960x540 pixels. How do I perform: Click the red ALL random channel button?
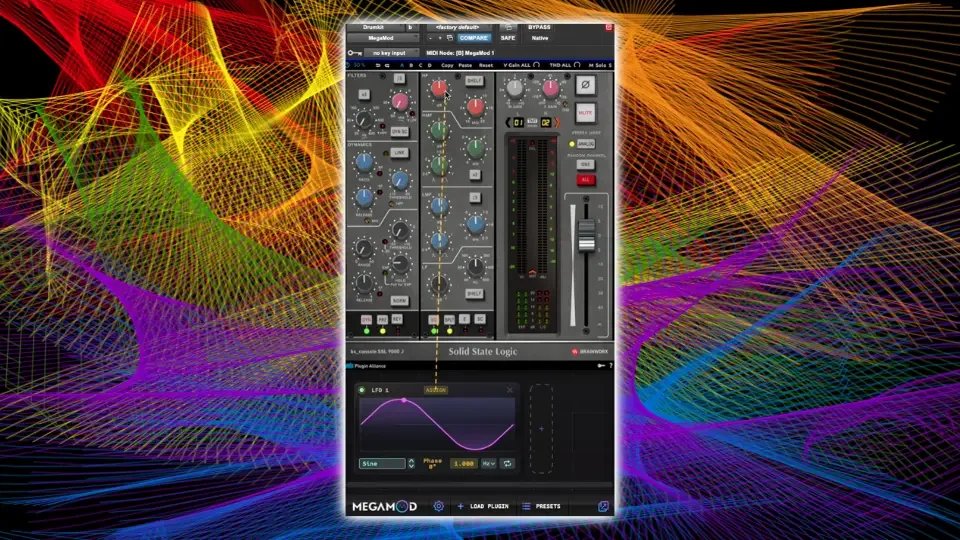coord(585,179)
